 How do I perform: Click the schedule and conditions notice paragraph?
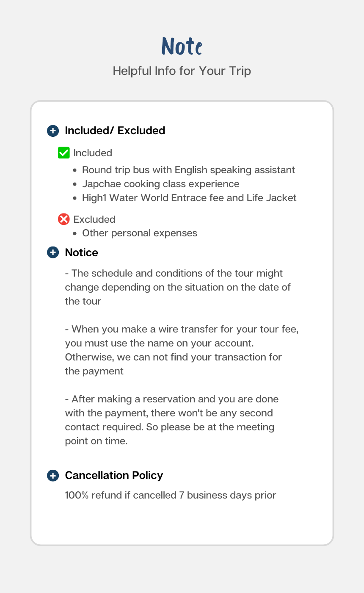point(178,287)
